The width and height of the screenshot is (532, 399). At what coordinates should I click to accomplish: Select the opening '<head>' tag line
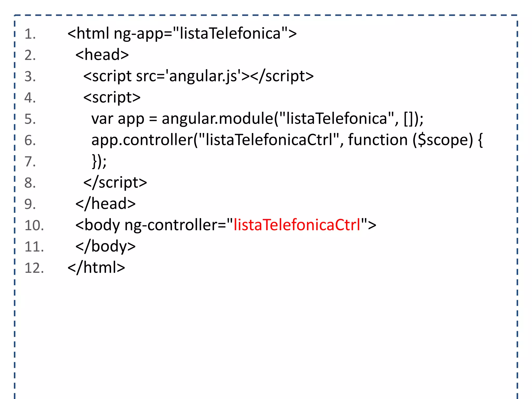coord(102,55)
